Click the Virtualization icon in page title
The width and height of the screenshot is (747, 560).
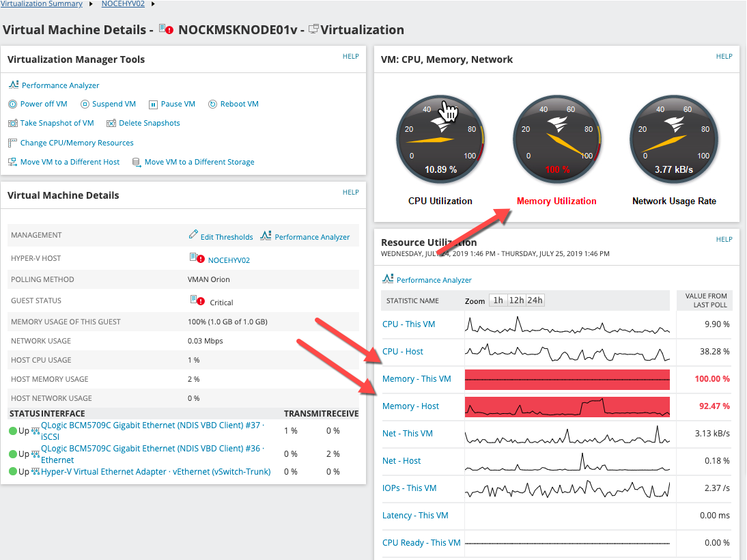tap(313, 29)
